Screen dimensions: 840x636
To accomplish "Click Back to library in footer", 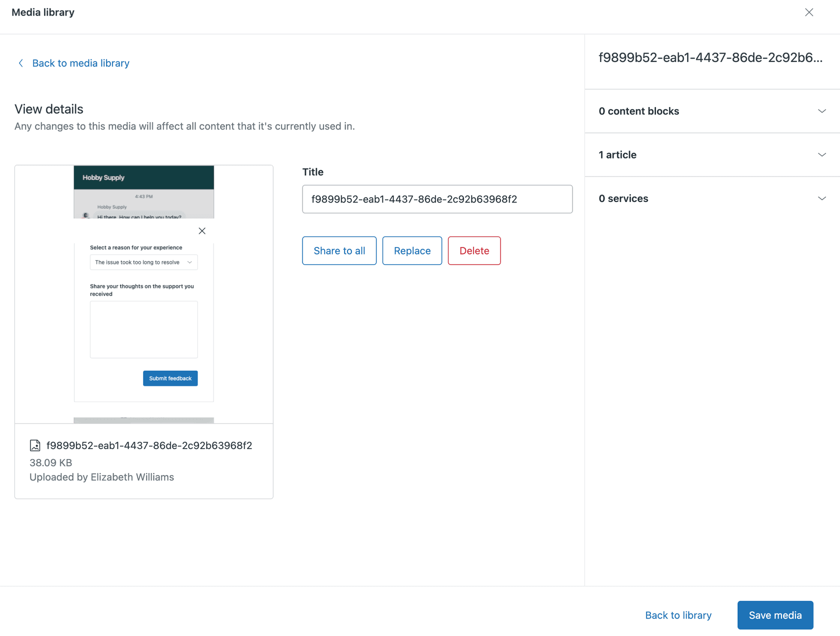I will tap(678, 615).
